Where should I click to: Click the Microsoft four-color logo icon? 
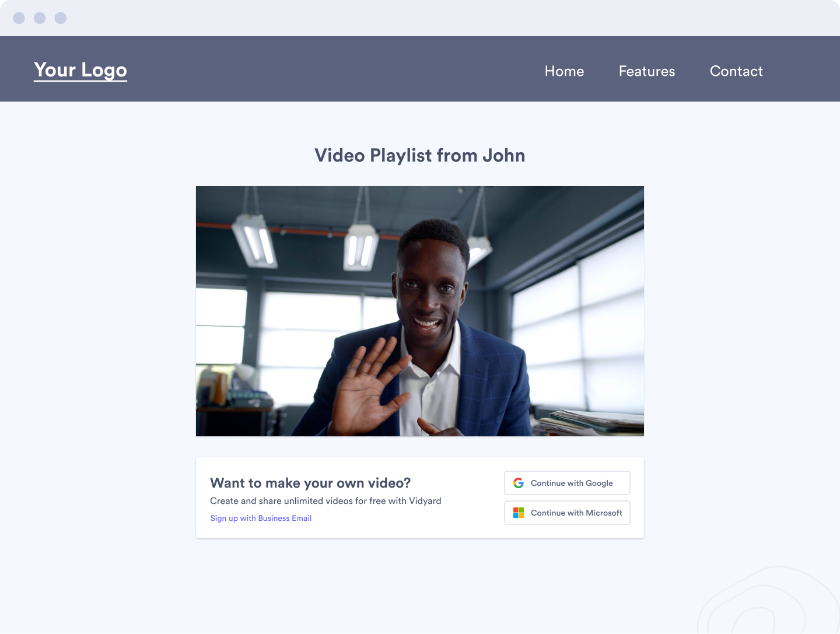point(518,513)
